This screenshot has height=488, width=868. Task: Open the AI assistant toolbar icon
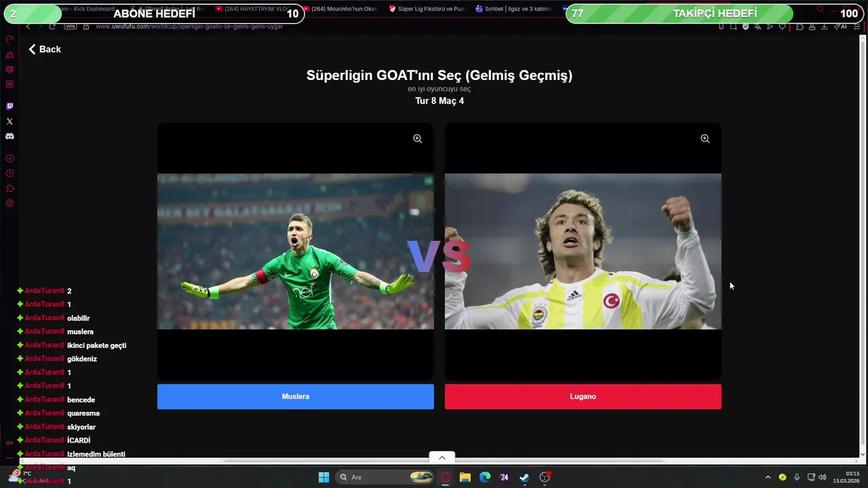pyautogui.click(x=841, y=26)
